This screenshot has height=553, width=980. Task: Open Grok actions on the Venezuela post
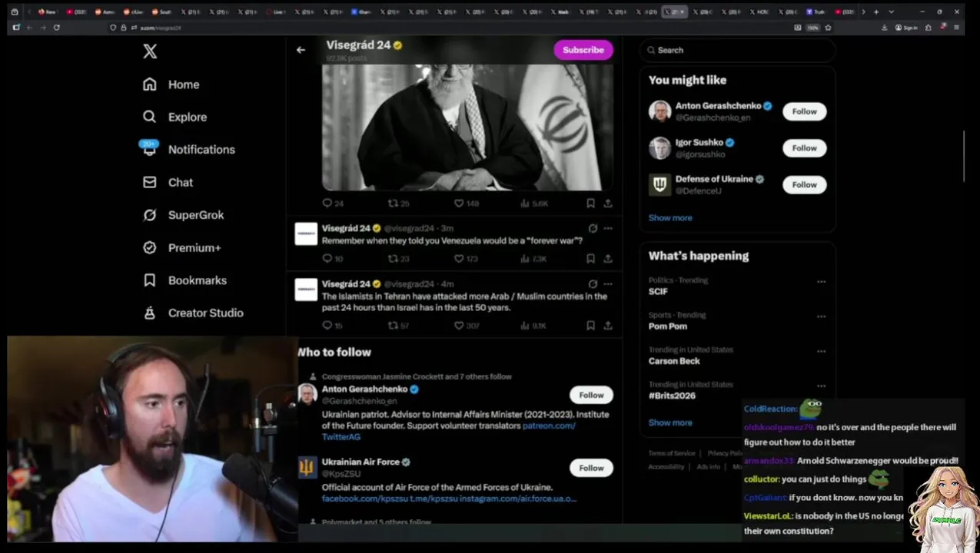pos(593,228)
